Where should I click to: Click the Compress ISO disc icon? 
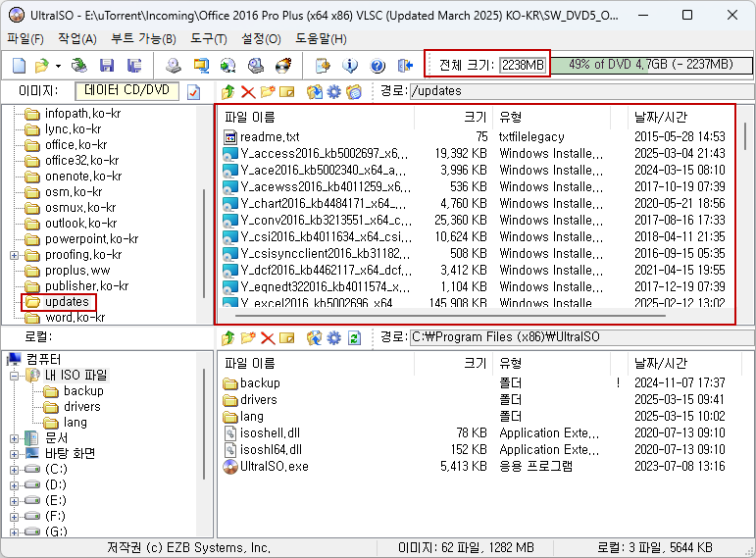(228, 65)
